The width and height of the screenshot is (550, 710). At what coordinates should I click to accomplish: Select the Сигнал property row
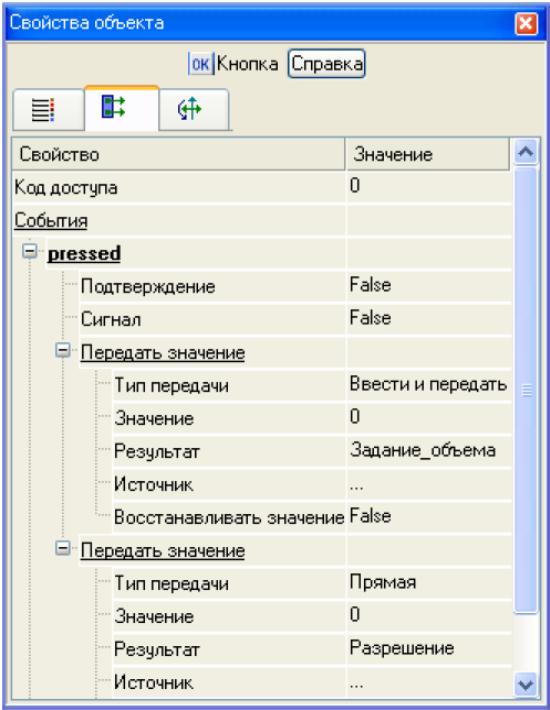pos(296,319)
